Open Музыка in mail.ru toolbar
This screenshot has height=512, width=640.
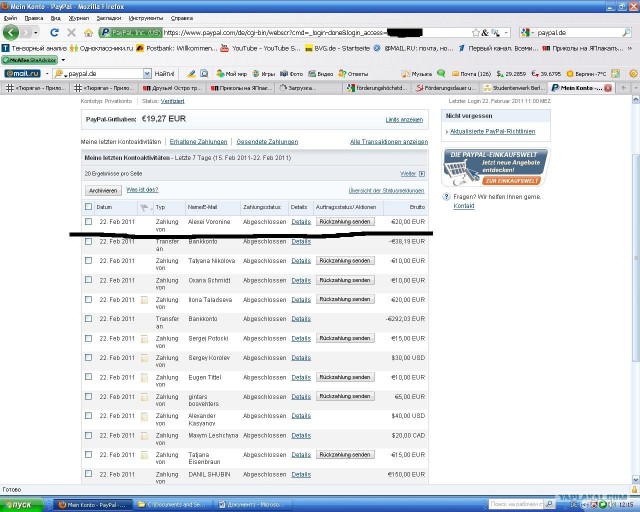coord(417,73)
